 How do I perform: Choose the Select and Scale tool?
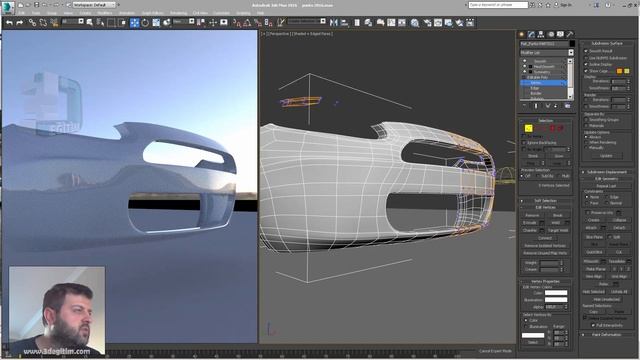[x=156, y=23]
